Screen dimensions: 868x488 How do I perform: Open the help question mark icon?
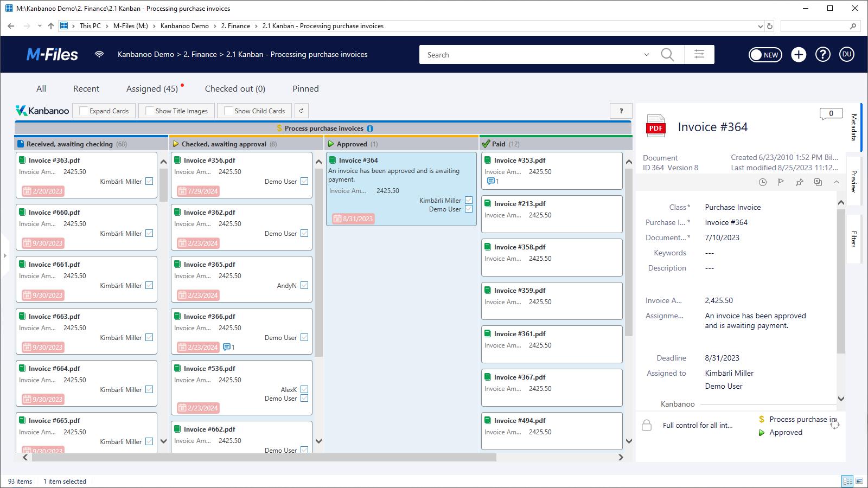pyautogui.click(x=823, y=54)
